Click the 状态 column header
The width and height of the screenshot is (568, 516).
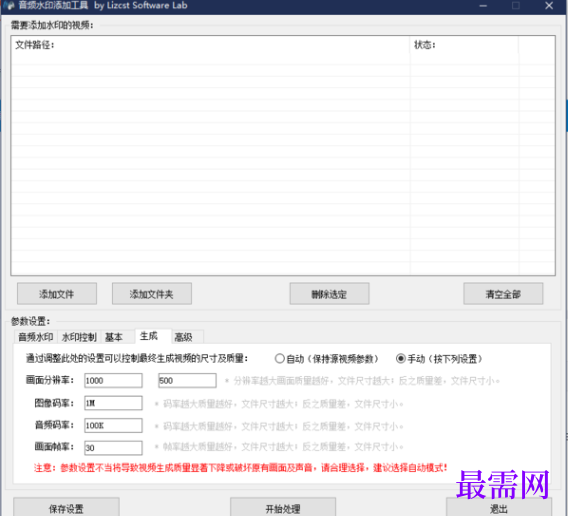pyautogui.click(x=464, y=45)
